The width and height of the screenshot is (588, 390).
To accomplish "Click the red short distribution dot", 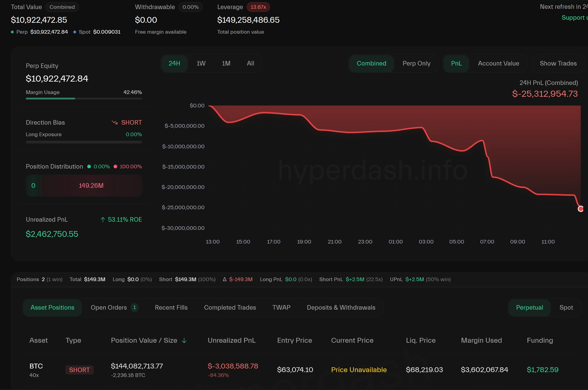I will [x=115, y=166].
